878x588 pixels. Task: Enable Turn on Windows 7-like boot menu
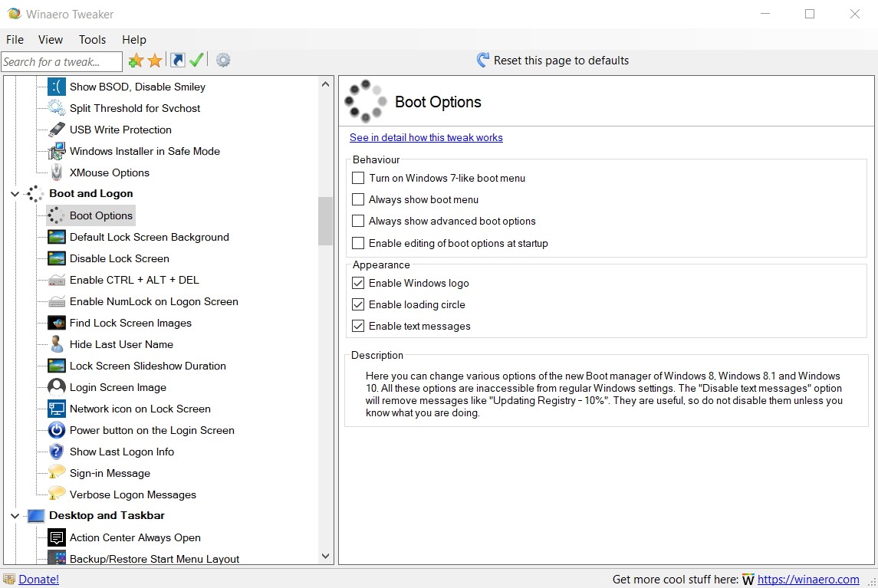tap(358, 178)
